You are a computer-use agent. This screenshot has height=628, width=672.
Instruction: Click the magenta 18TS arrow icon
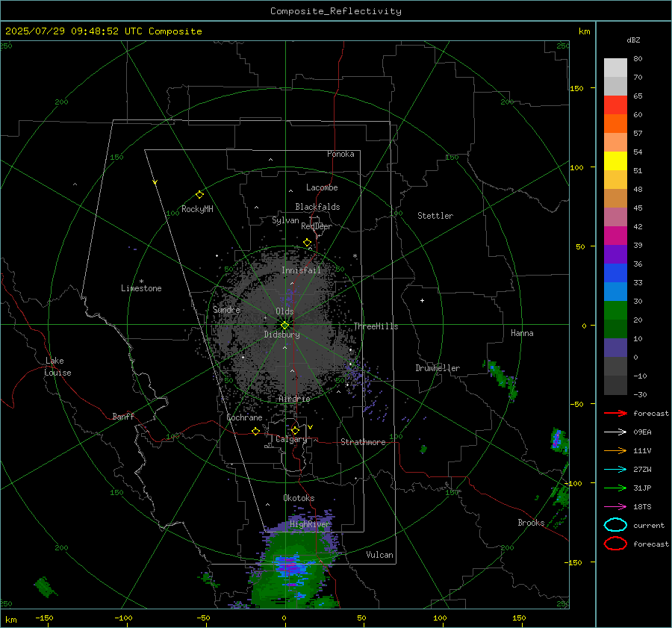[615, 507]
